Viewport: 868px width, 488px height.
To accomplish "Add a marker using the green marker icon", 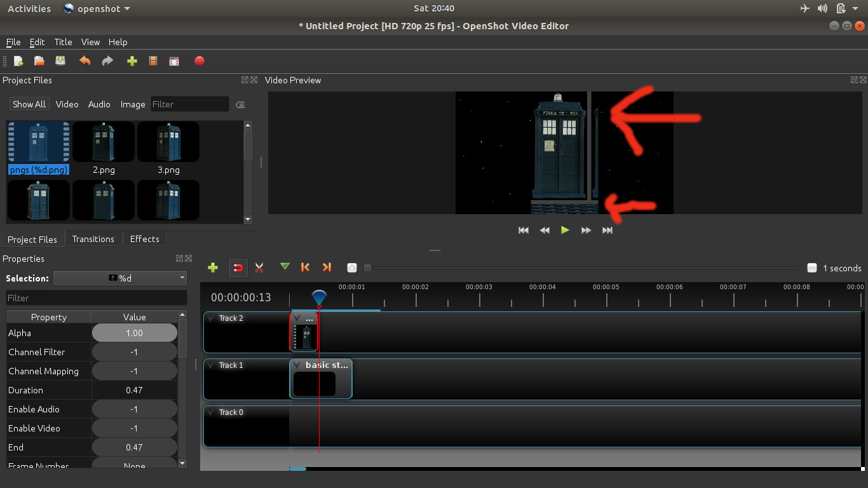I will [x=285, y=268].
